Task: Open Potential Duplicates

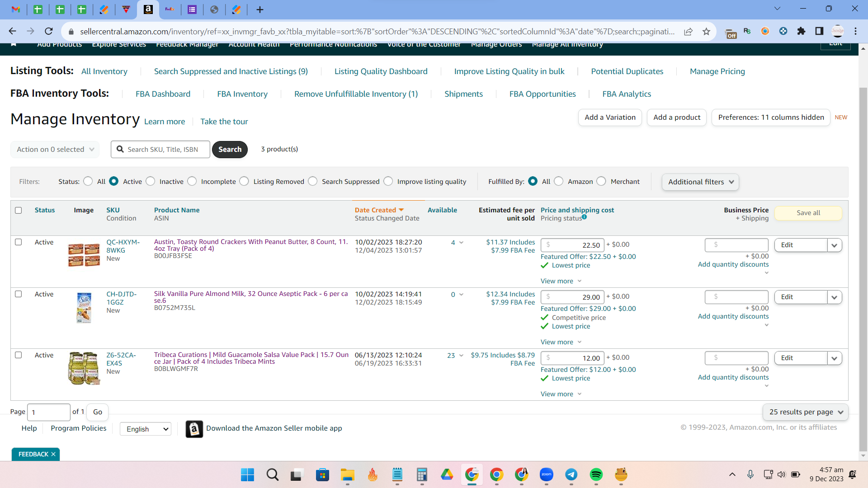Action: (x=627, y=71)
